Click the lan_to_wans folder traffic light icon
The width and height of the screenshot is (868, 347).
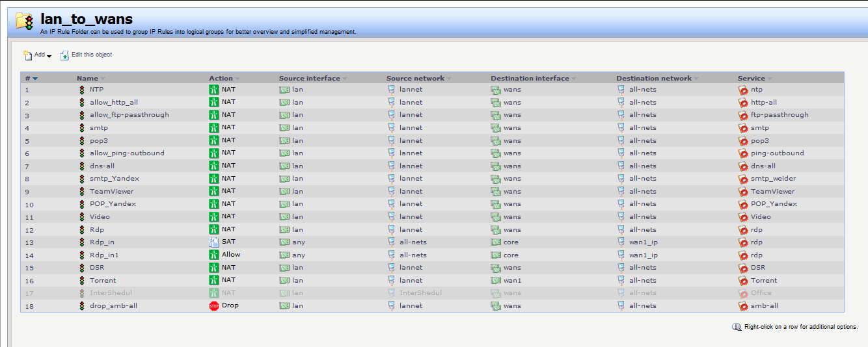pyautogui.click(x=25, y=21)
